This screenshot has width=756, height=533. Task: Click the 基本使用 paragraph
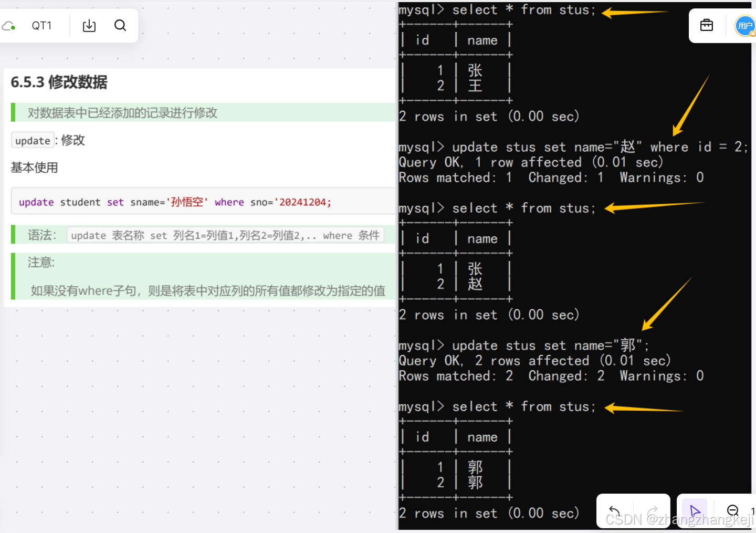34,168
